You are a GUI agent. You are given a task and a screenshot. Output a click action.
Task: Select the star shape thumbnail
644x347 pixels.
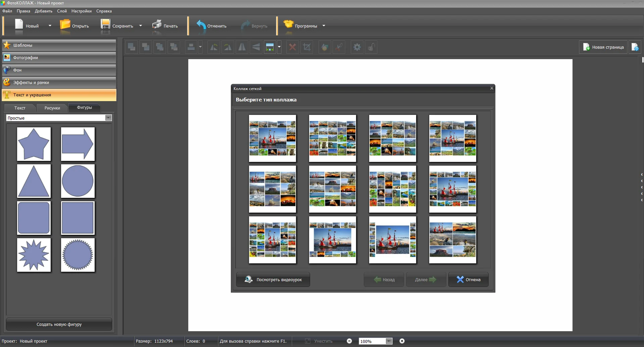tap(34, 144)
